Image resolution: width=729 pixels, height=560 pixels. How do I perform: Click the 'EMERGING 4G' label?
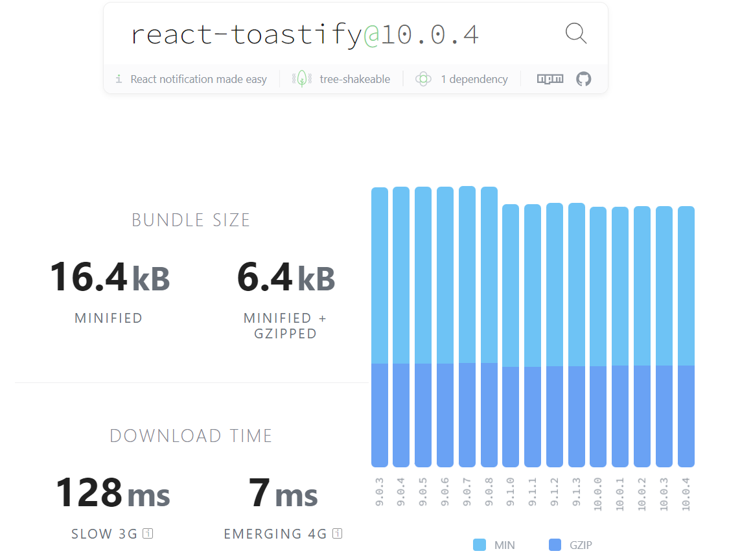[275, 533]
